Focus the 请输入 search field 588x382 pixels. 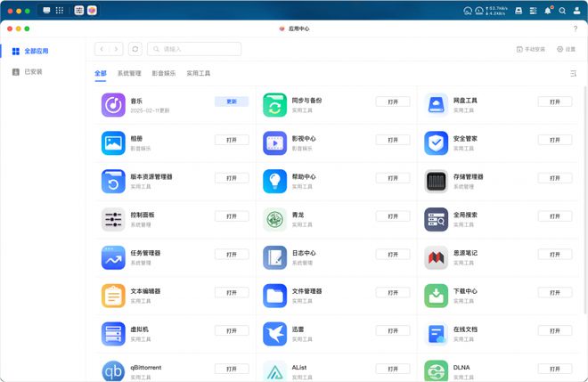pos(194,49)
